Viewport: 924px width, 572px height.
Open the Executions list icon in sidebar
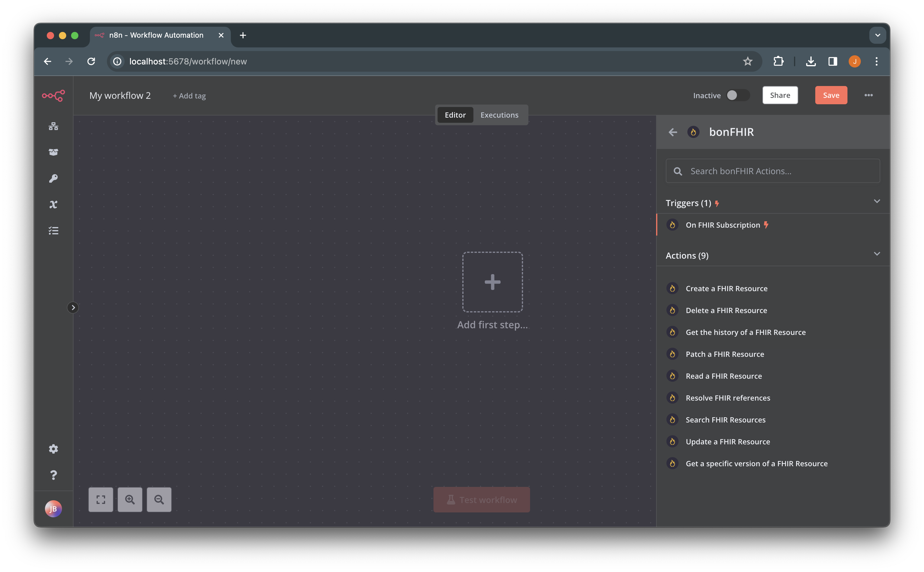[53, 231]
